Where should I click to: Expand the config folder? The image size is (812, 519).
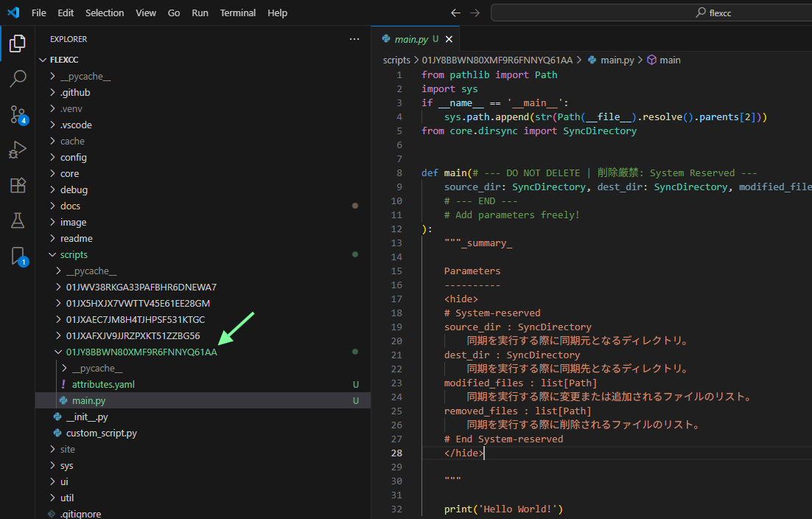pyautogui.click(x=203, y=158)
